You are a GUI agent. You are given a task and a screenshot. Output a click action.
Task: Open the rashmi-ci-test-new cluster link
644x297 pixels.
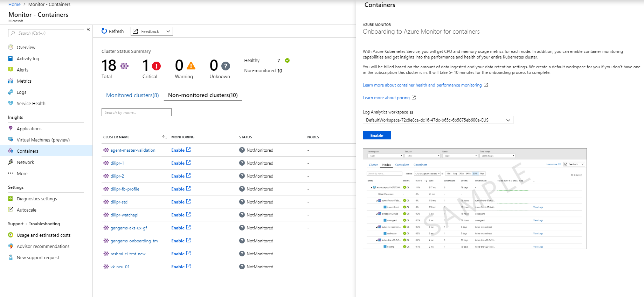128,254
